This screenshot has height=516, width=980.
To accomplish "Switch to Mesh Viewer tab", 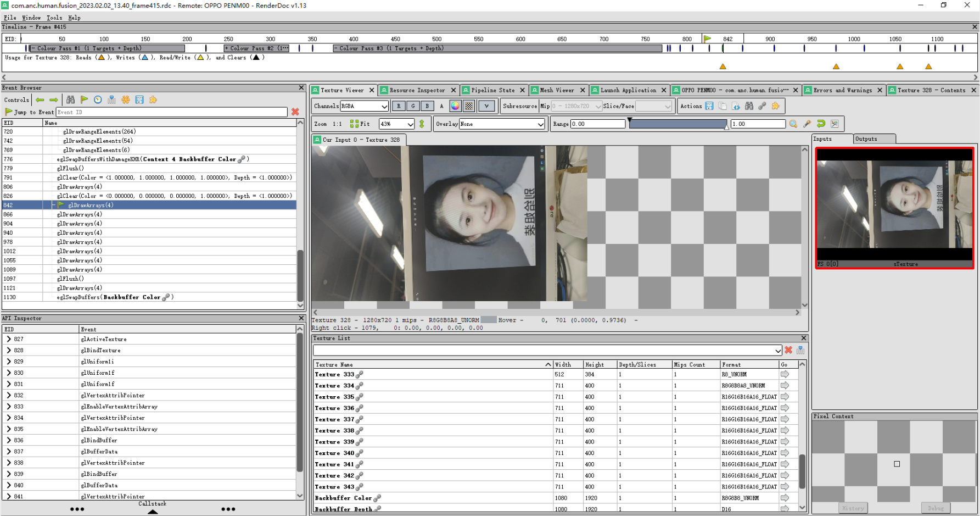I will tap(557, 90).
